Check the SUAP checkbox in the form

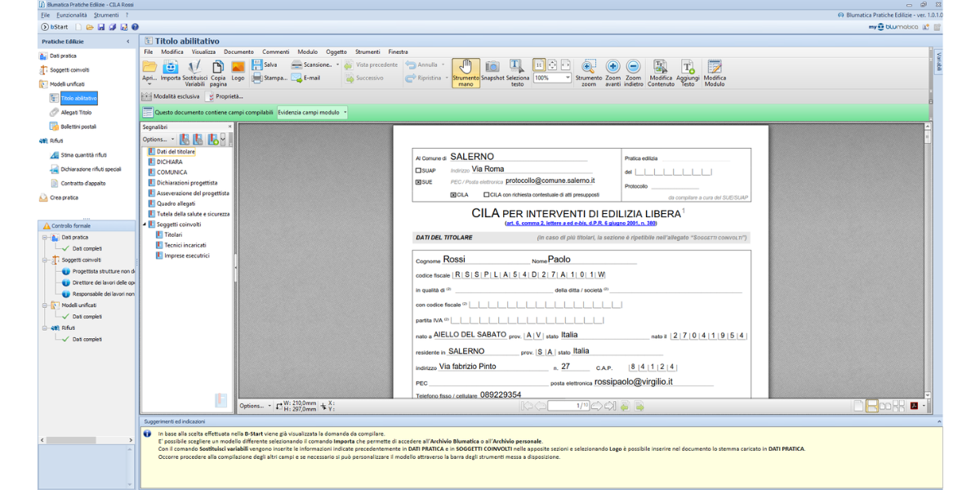418,171
